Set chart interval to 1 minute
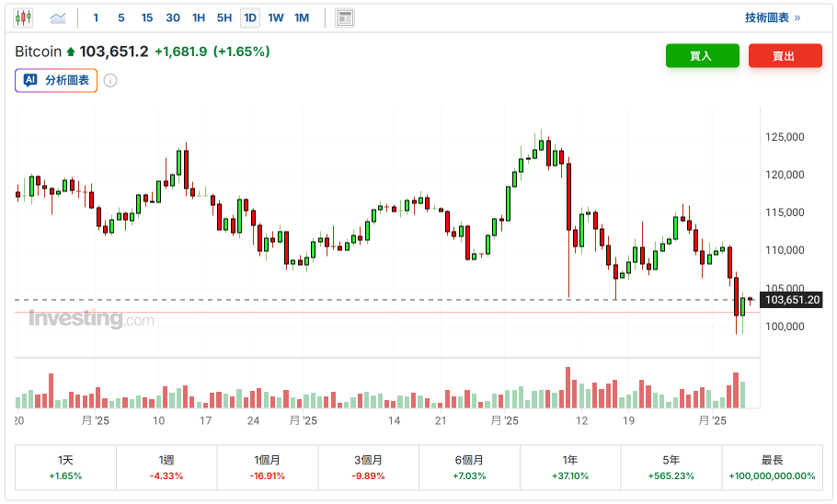 click(96, 17)
